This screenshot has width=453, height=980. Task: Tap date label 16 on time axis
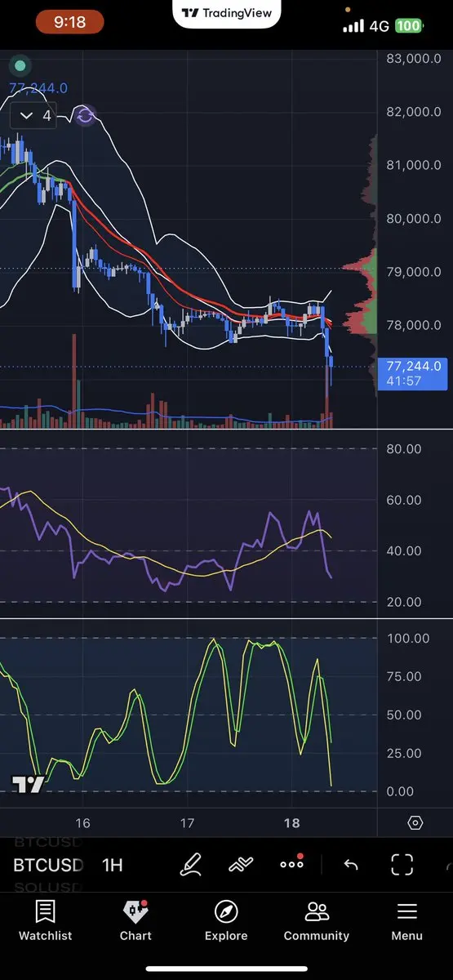tap(82, 822)
